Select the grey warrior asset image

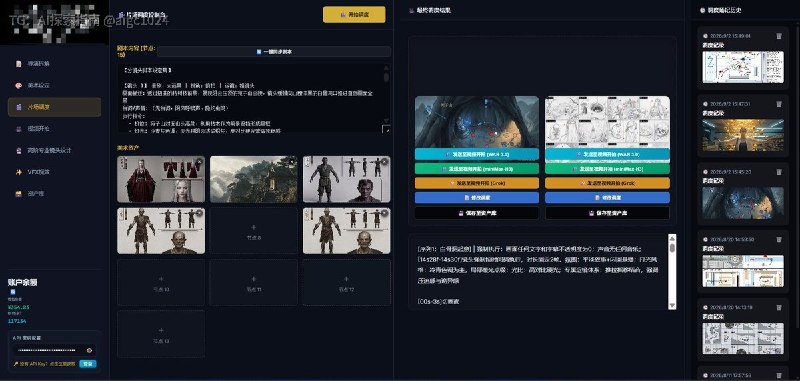tap(346, 179)
